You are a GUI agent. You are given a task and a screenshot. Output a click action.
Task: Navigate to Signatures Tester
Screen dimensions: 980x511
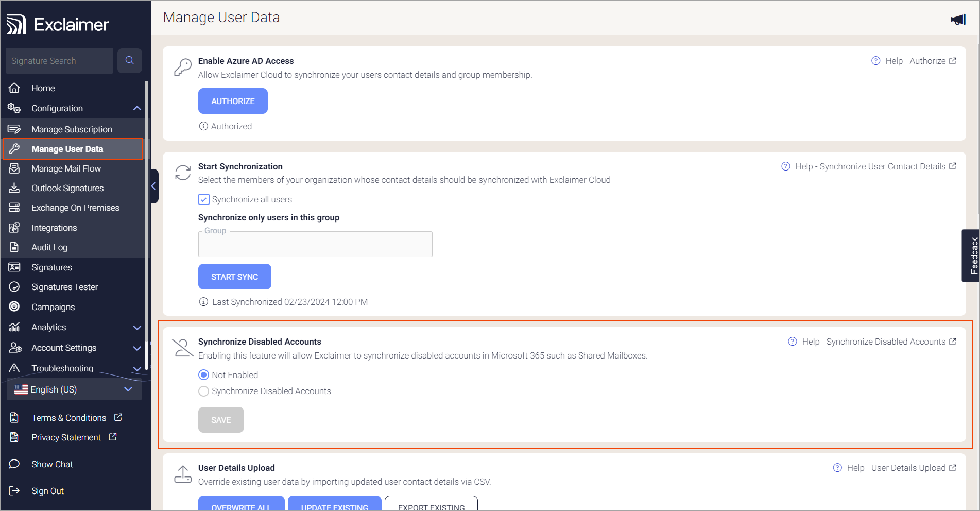[x=64, y=286]
